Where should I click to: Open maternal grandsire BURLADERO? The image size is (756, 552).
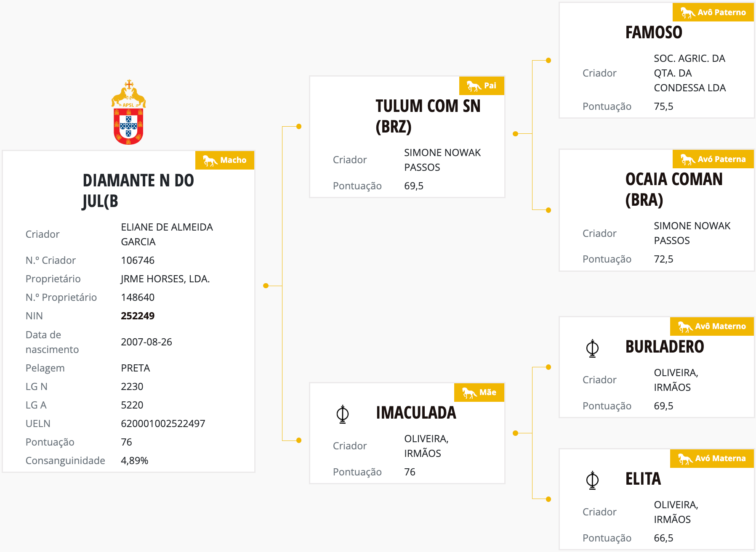click(x=665, y=347)
